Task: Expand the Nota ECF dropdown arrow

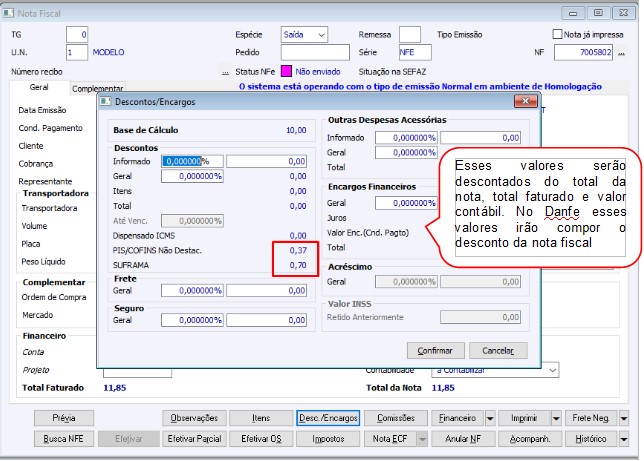Action: pyautogui.click(x=422, y=439)
